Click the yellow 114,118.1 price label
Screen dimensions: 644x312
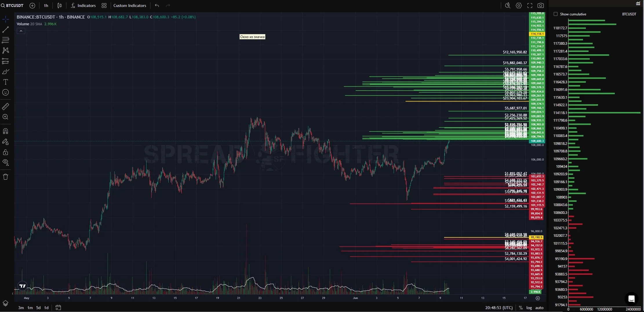click(537, 34)
